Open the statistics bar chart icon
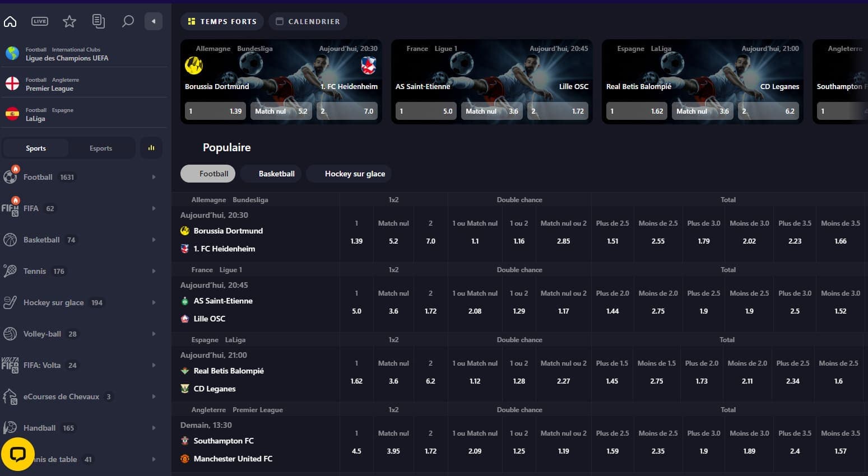 coord(151,148)
